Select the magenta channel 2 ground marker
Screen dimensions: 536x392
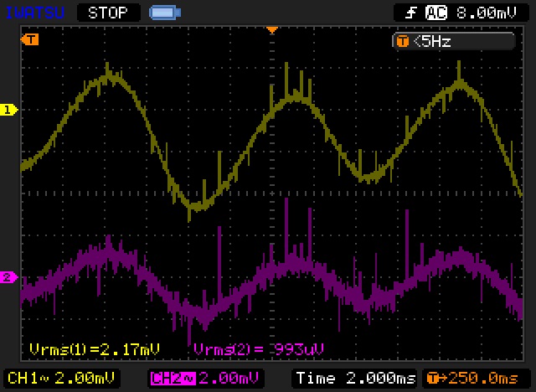pos(9,277)
